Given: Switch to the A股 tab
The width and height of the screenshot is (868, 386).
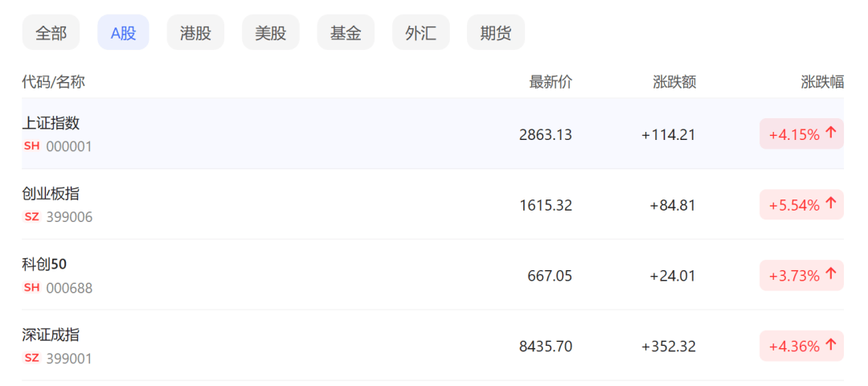Looking at the screenshot, I should pos(123,33).
